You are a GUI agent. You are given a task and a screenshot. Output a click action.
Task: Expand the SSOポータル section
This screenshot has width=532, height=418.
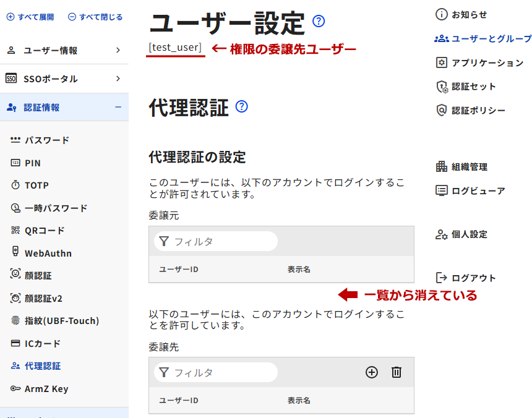tap(64, 79)
